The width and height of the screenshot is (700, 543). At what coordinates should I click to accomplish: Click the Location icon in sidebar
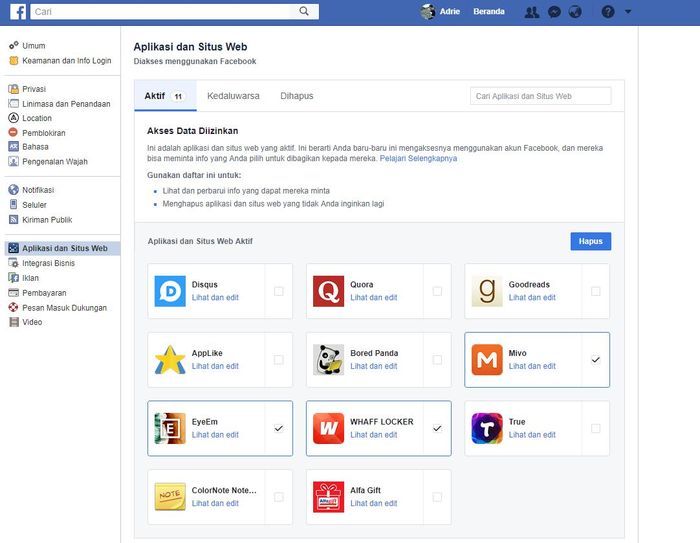pos(13,118)
